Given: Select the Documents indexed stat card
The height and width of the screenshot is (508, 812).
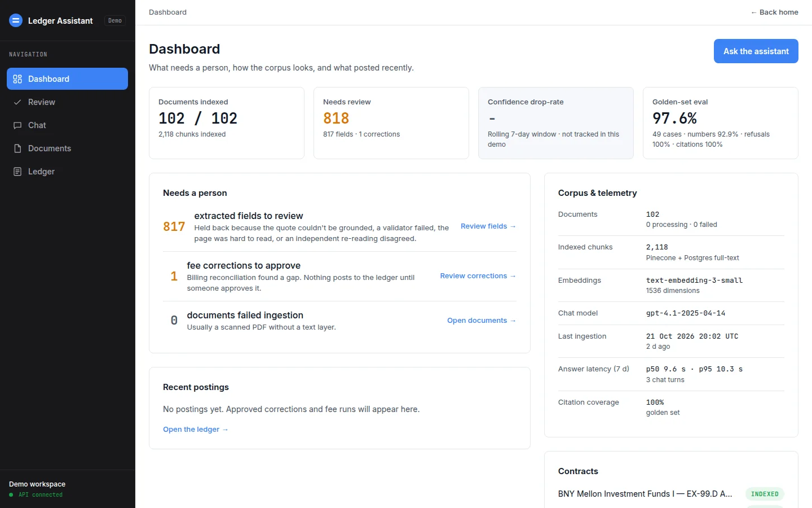Looking at the screenshot, I should [x=227, y=123].
